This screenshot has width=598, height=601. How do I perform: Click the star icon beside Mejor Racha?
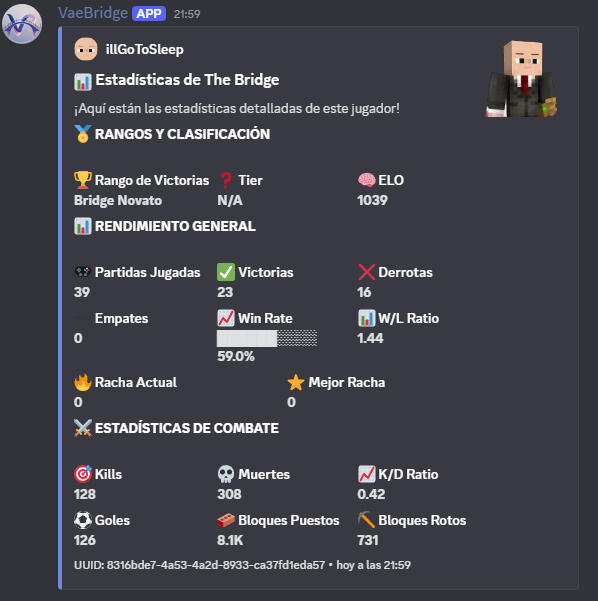[296, 382]
